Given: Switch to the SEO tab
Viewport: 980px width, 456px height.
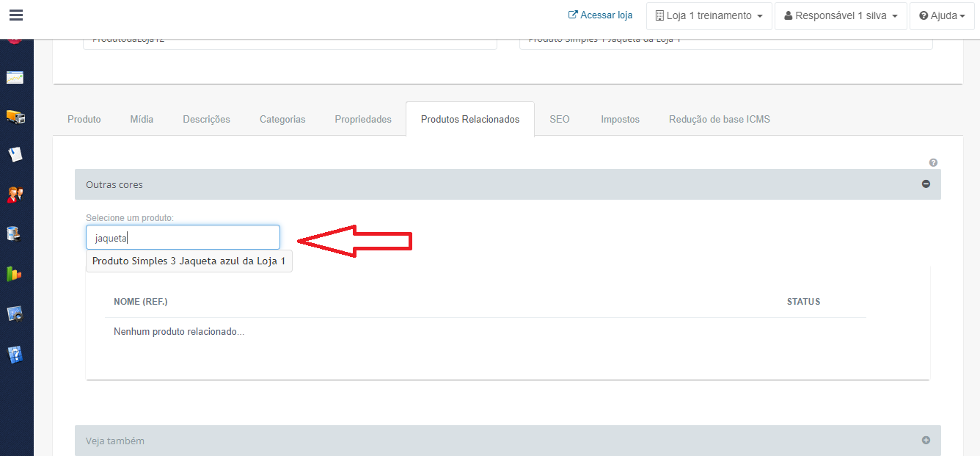Looking at the screenshot, I should 560,119.
